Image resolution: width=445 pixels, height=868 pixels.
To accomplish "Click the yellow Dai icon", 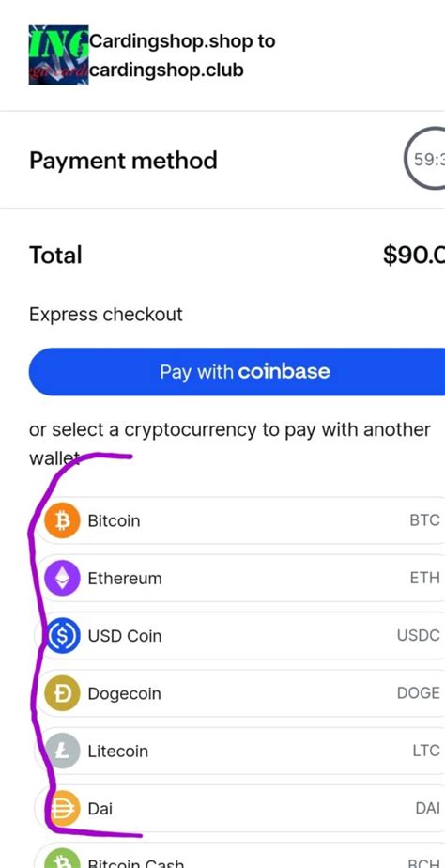I will (64, 808).
